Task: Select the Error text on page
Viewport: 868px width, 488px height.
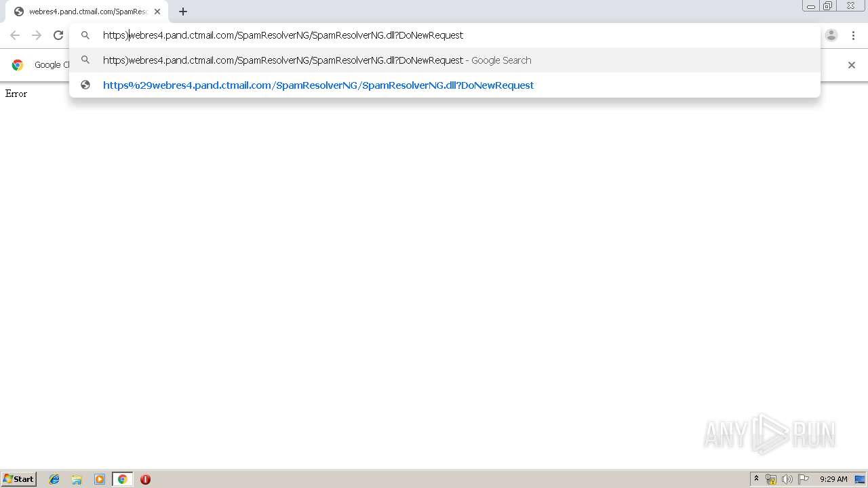Action: coord(16,94)
